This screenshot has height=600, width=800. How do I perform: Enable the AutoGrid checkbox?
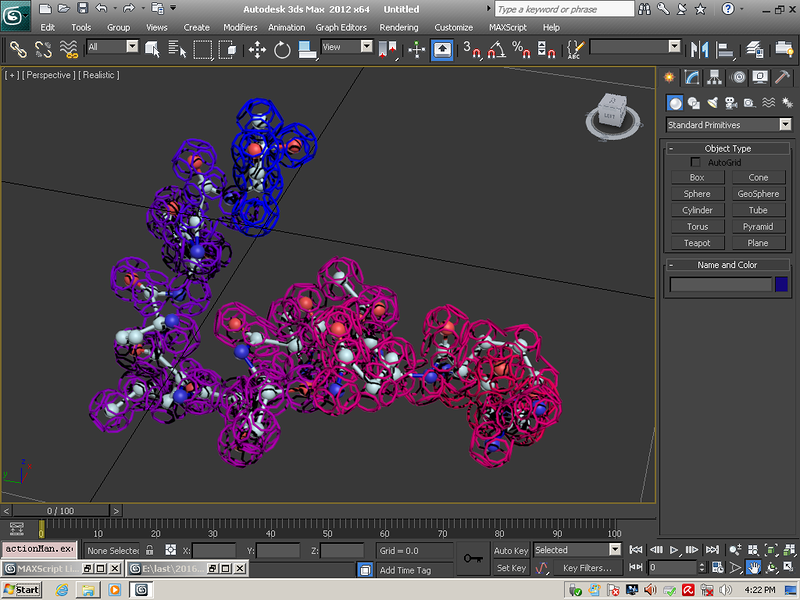[696, 162]
